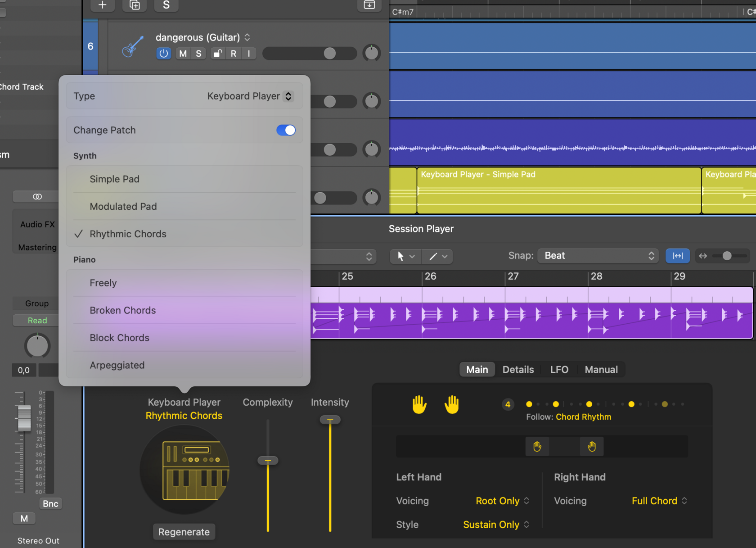The height and width of the screenshot is (548, 756).
Task: Solo the dangerous track with S button
Action: (x=198, y=53)
